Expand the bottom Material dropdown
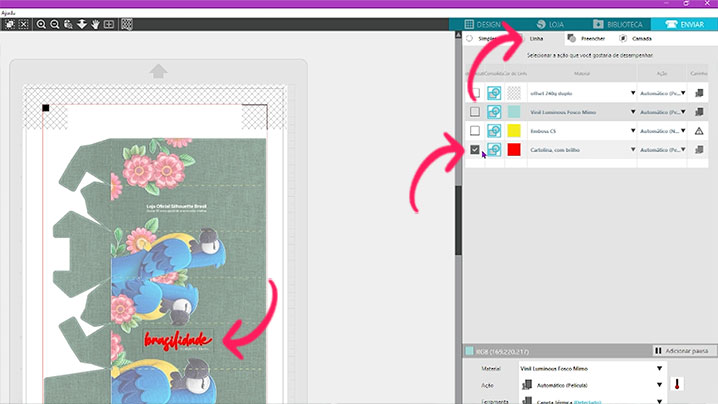Screen dimensions: 718x404 (659, 368)
